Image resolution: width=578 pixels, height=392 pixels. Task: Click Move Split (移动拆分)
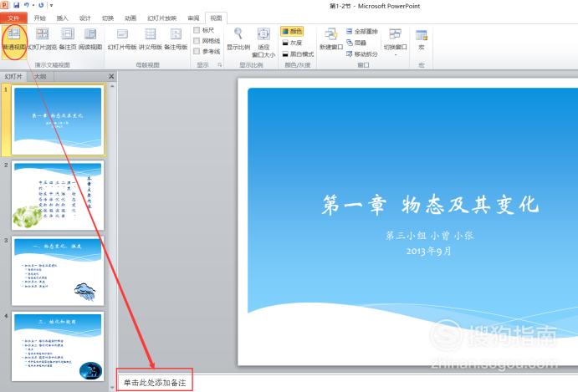[362, 53]
